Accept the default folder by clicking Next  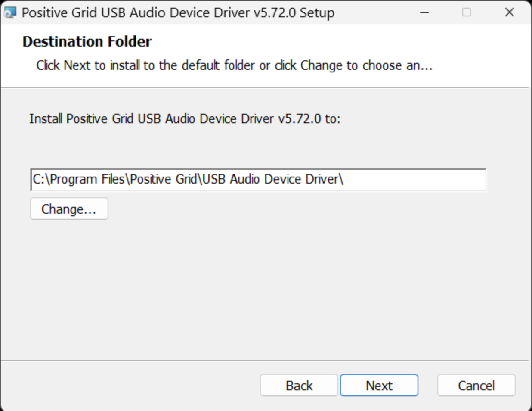point(379,385)
